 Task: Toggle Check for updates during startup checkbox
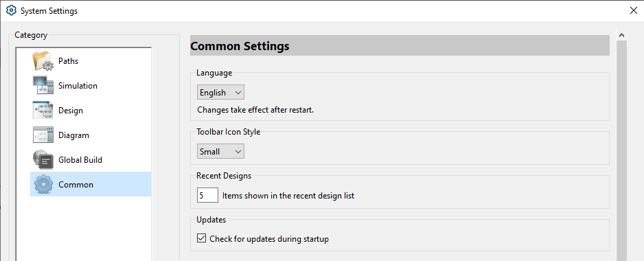click(x=201, y=238)
